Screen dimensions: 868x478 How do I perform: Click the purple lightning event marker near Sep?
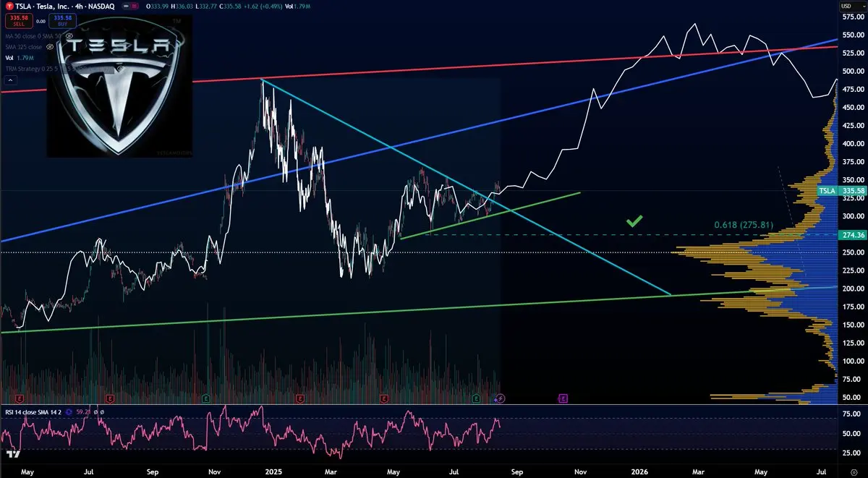point(500,398)
